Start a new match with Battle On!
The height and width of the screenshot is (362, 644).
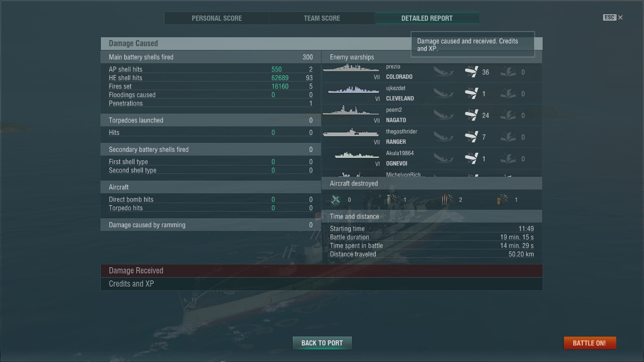tap(589, 343)
